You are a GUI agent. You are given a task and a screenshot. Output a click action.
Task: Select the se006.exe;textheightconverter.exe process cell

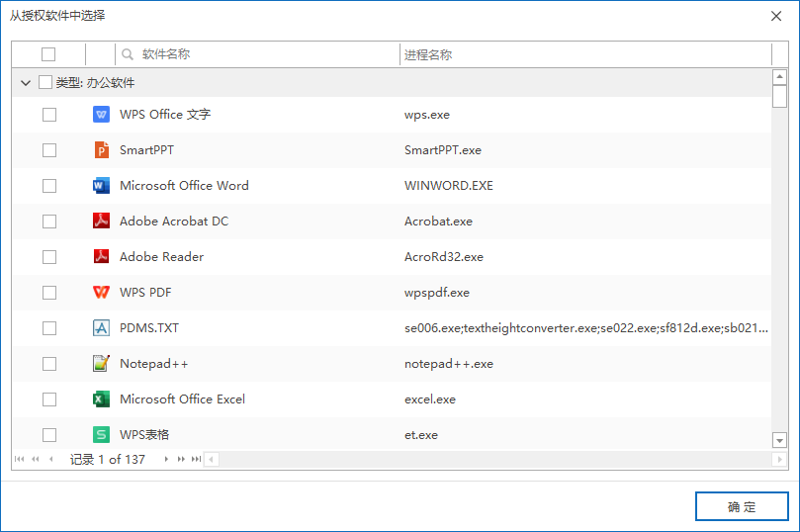[x=586, y=328]
